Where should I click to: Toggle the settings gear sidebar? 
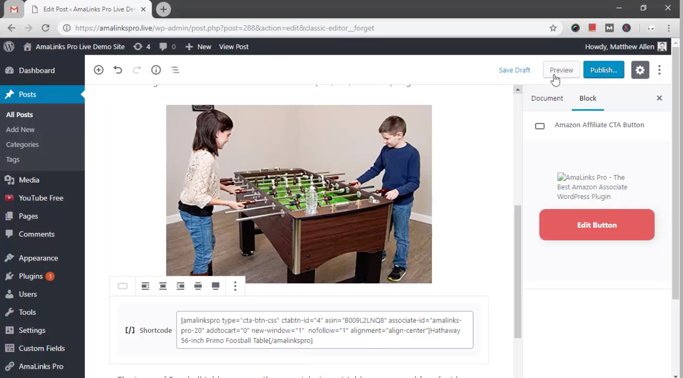640,70
